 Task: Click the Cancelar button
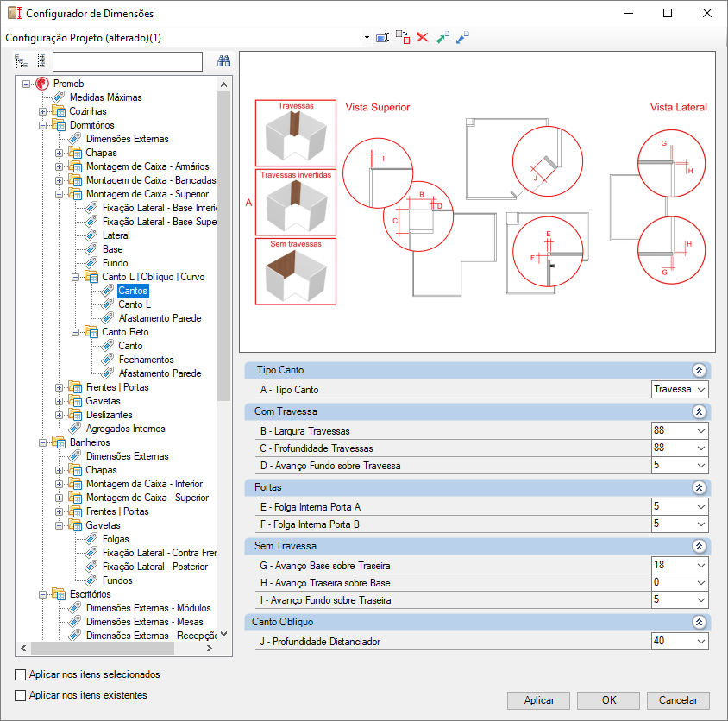point(678,700)
